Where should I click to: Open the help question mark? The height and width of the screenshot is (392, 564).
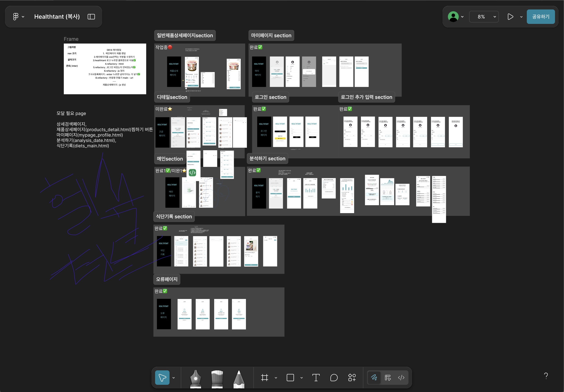546,376
